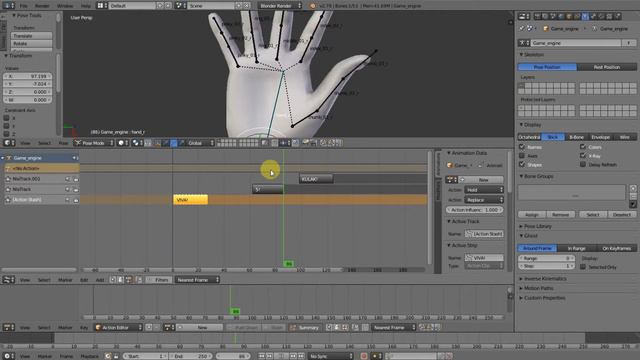This screenshot has width=640, height=360.
Task: Open Playback menu in timeline header
Action: (89, 356)
